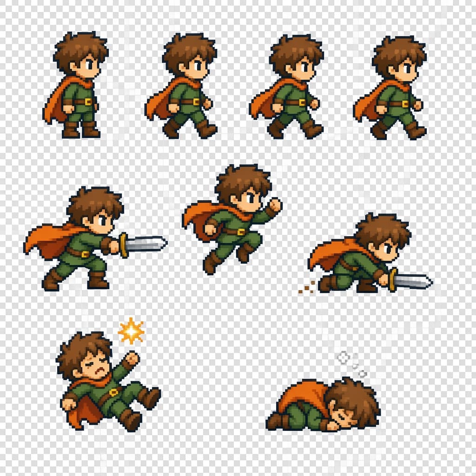Screen dimensions: 476x476
Task: Select the hurt sprite falling backward
Action: pyautogui.click(x=108, y=381)
